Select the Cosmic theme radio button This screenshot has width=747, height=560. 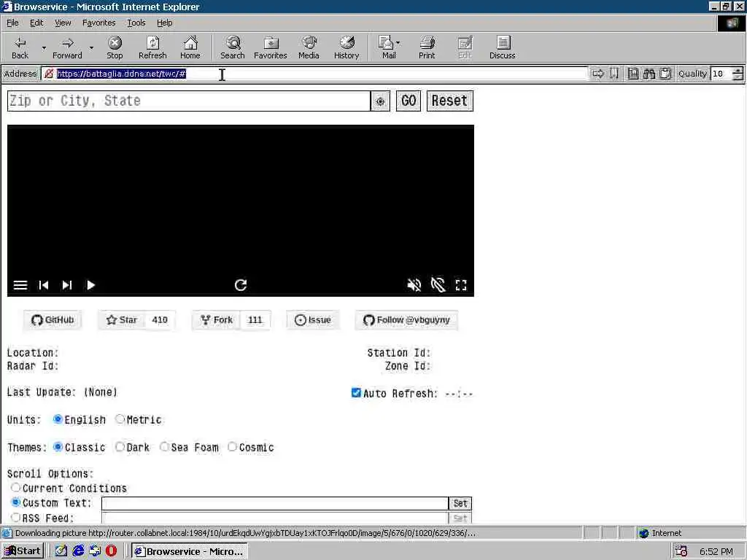point(232,447)
